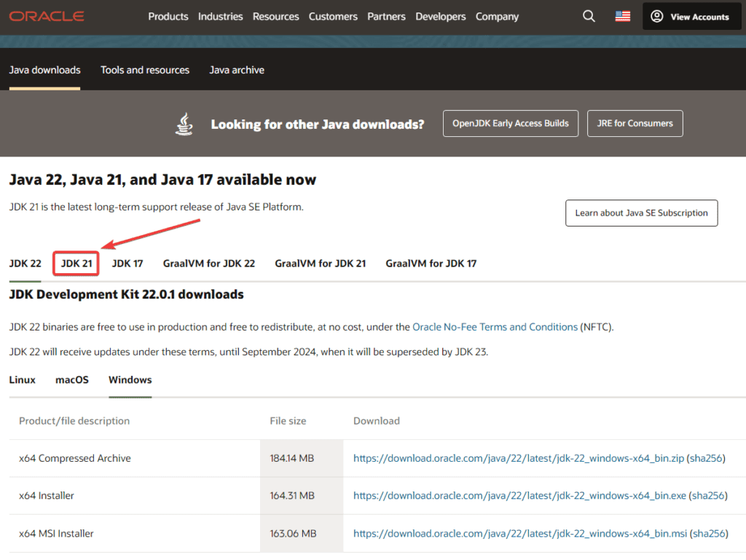Select the JDK 21 tab
The image size is (746, 560).
tap(76, 263)
